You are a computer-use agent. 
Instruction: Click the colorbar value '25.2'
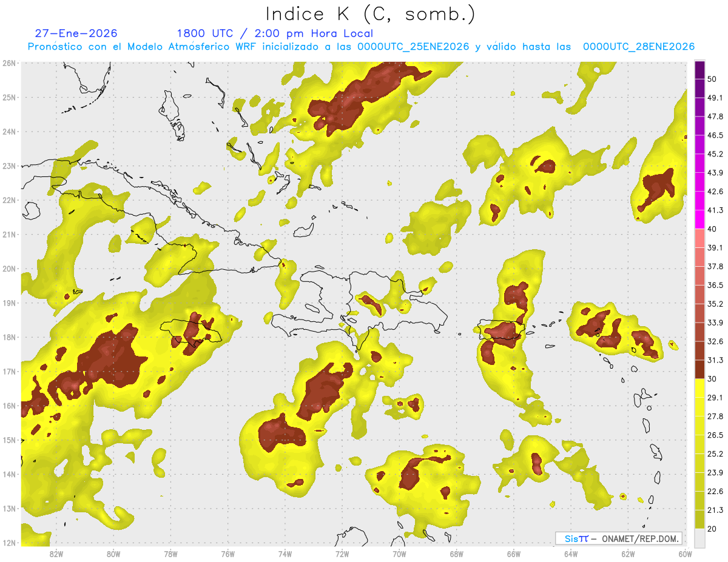pyautogui.click(x=715, y=454)
